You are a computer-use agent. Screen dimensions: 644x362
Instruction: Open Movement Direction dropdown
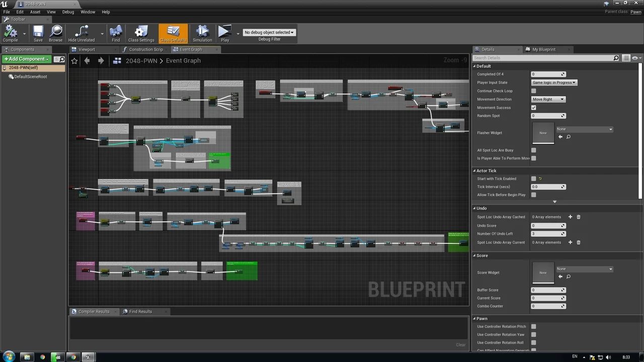[x=548, y=100]
